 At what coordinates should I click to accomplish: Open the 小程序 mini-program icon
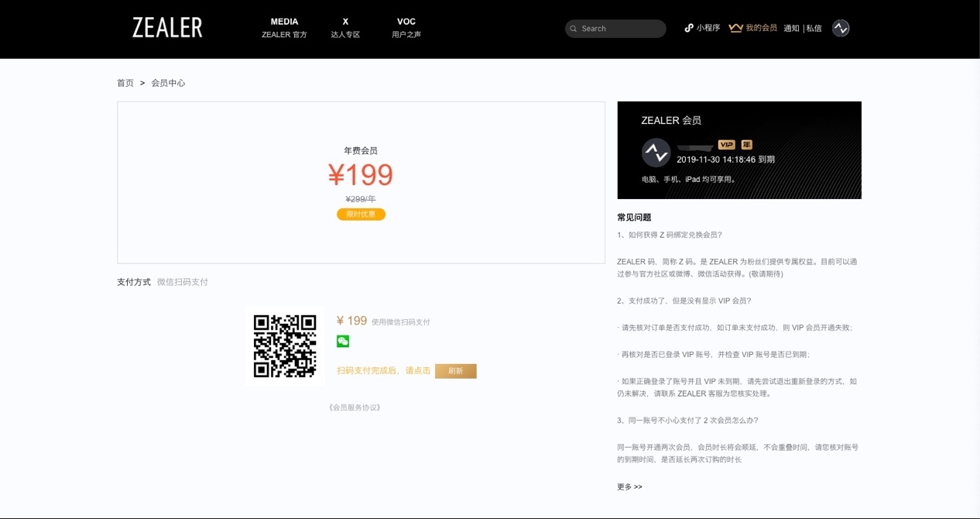coord(688,27)
